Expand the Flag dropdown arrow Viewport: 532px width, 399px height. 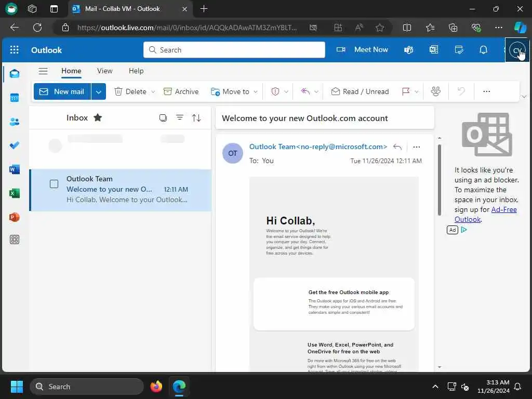(x=417, y=91)
